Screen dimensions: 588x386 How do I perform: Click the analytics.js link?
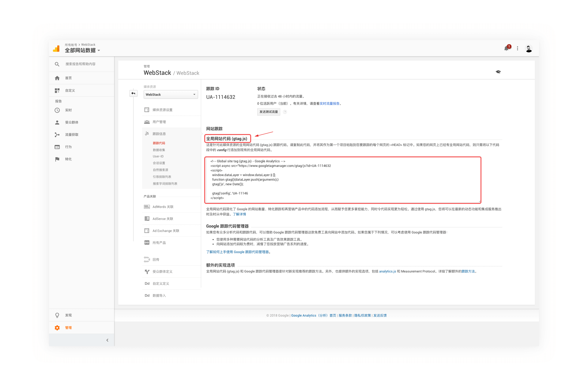click(x=387, y=272)
